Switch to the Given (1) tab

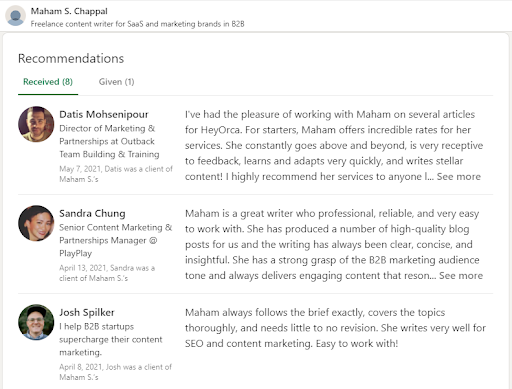(116, 82)
